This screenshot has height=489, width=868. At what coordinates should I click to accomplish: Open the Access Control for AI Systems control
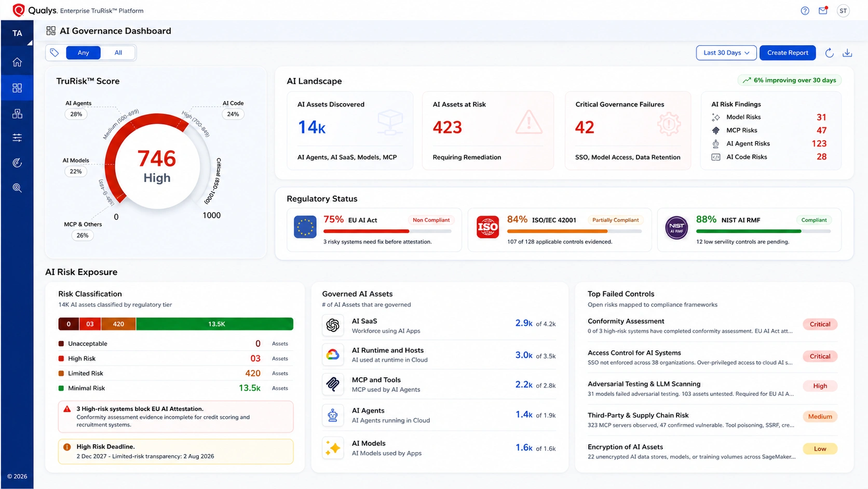712,357
